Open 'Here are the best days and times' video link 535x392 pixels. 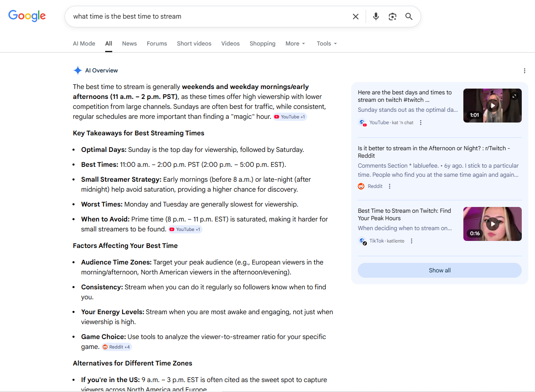(x=405, y=96)
